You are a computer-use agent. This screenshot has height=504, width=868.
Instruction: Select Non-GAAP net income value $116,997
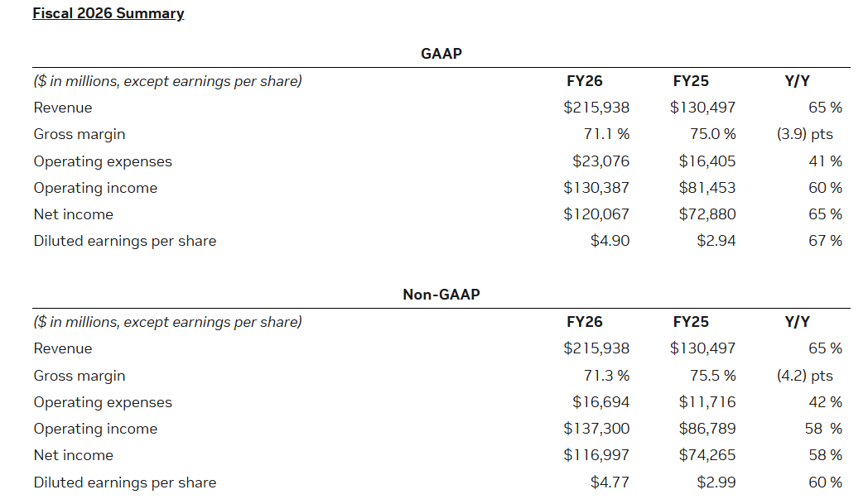[x=596, y=455]
